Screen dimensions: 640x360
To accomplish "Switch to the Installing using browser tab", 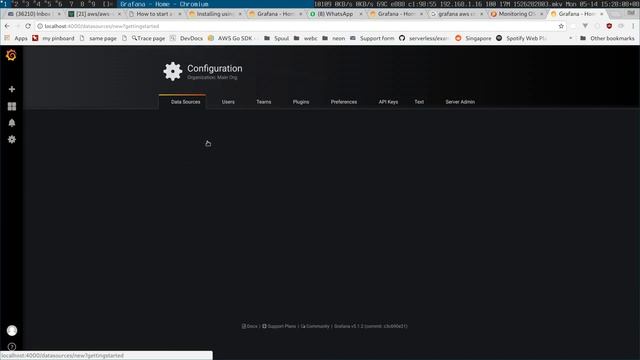I will [215, 14].
